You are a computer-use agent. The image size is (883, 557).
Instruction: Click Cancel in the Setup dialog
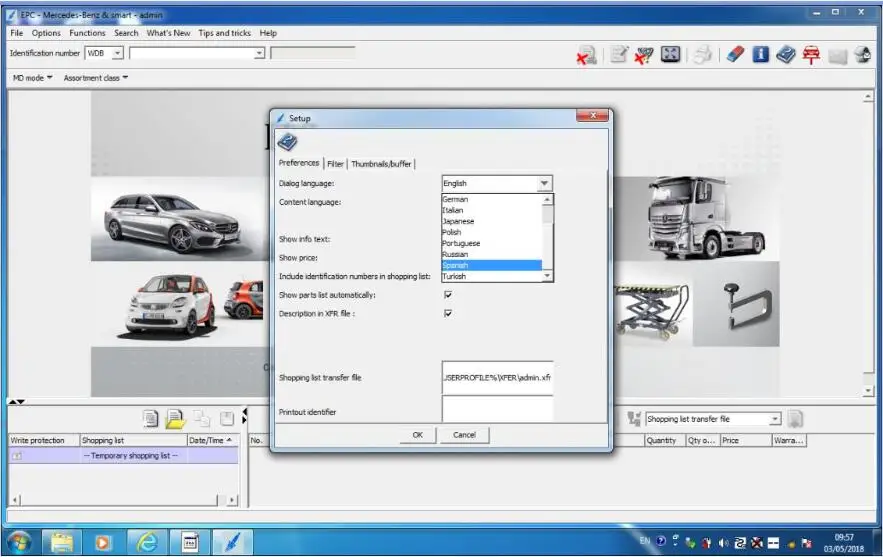coord(464,435)
